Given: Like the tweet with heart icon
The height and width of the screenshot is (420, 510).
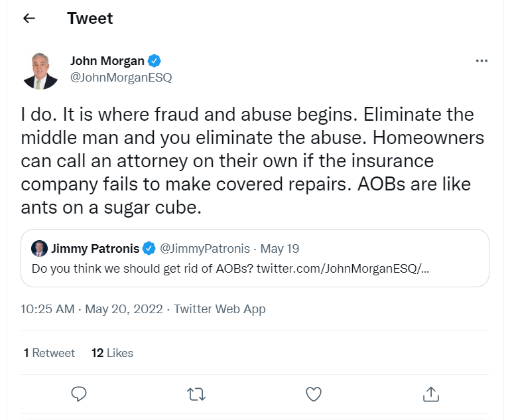Looking at the screenshot, I should click(x=314, y=394).
